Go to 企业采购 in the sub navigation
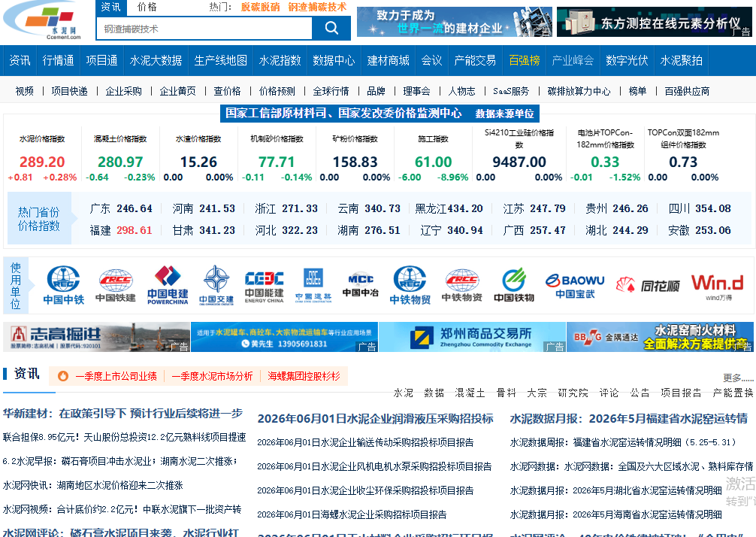This screenshot has width=756, height=537. pyautogui.click(x=124, y=91)
